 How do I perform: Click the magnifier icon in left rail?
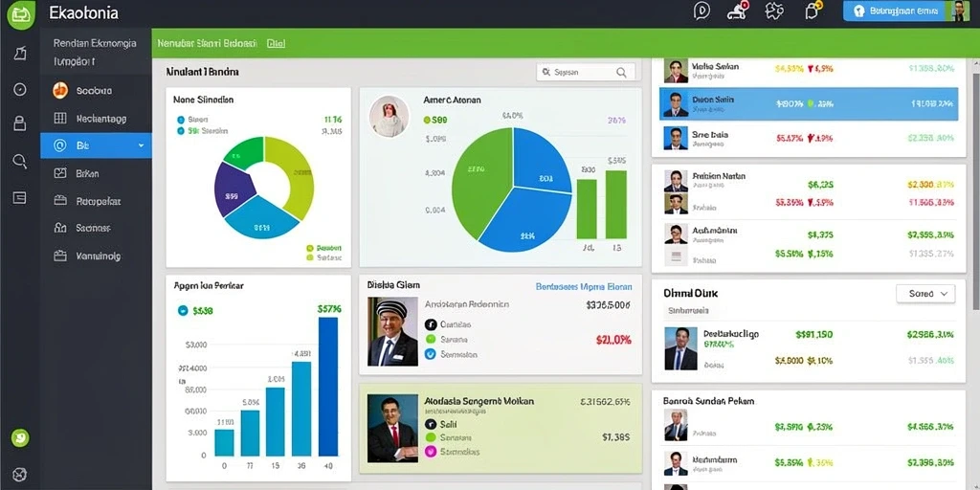(20, 161)
